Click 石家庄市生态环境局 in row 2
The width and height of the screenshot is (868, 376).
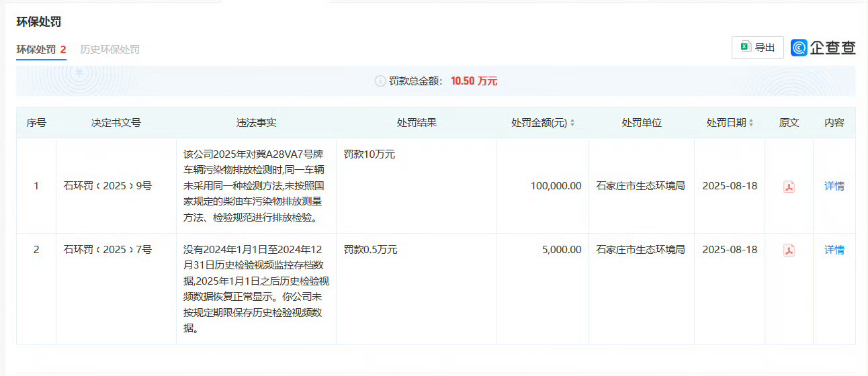click(x=641, y=250)
